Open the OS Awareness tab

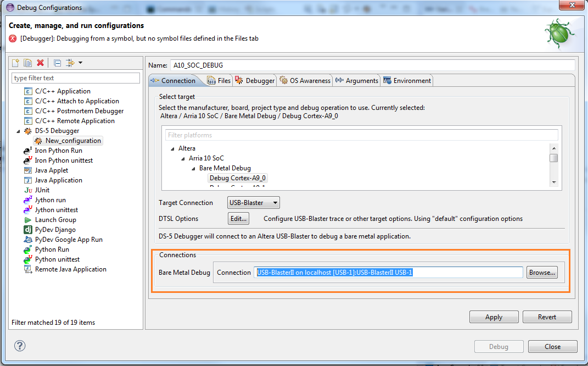click(305, 81)
